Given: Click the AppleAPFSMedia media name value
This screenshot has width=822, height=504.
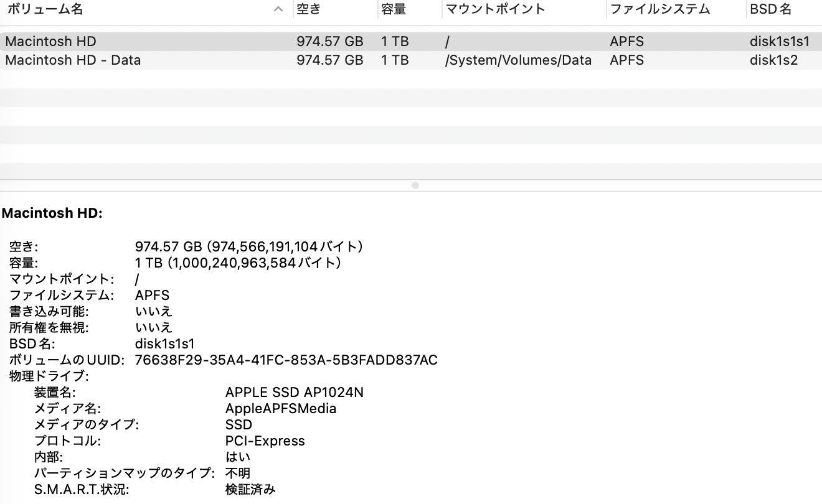Looking at the screenshot, I should pyautogui.click(x=281, y=409).
